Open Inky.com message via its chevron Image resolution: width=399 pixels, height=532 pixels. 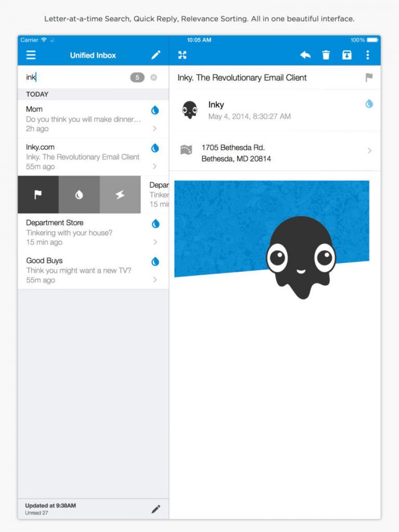point(155,166)
